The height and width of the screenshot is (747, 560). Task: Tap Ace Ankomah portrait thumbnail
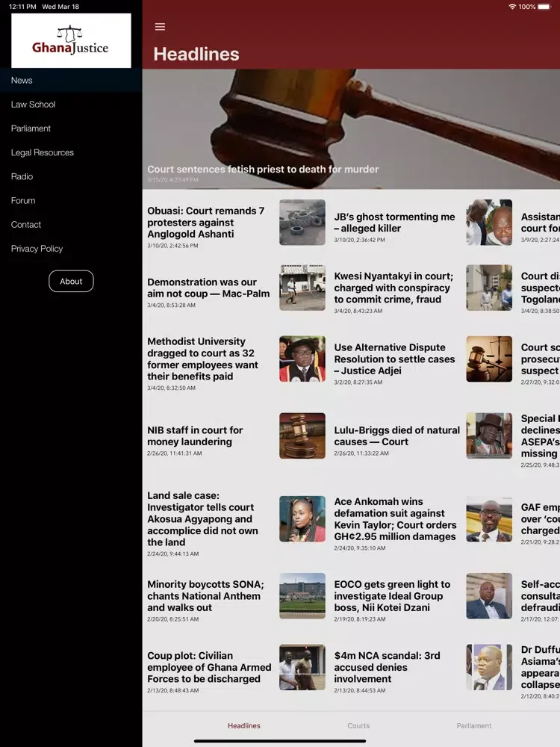click(x=489, y=519)
